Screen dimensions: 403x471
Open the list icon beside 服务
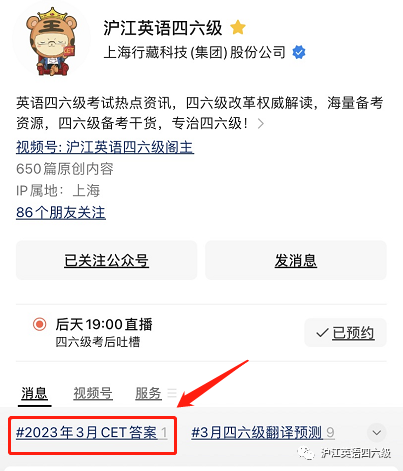click(x=172, y=393)
